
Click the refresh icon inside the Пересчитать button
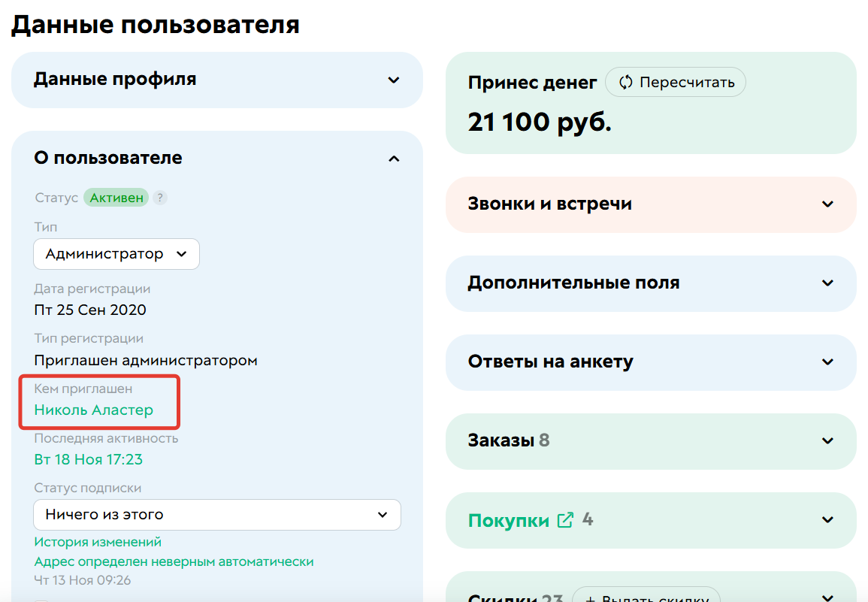pyautogui.click(x=627, y=82)
